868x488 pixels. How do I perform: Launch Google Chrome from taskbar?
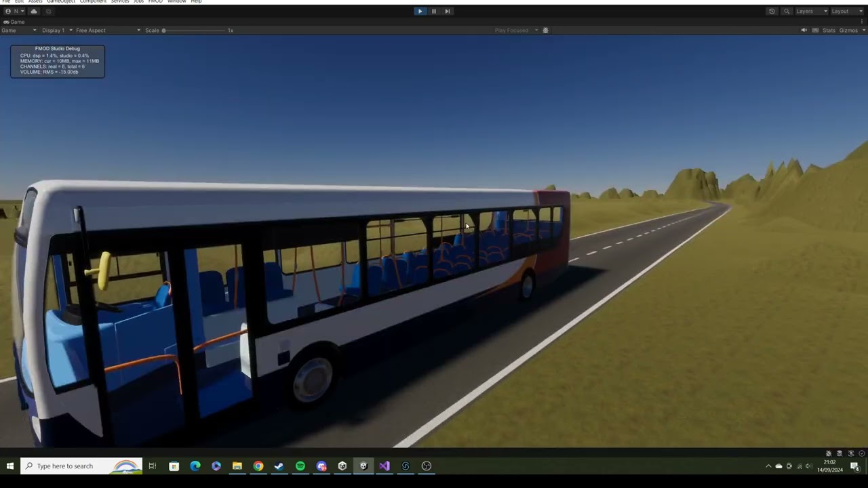coord(258,466)
